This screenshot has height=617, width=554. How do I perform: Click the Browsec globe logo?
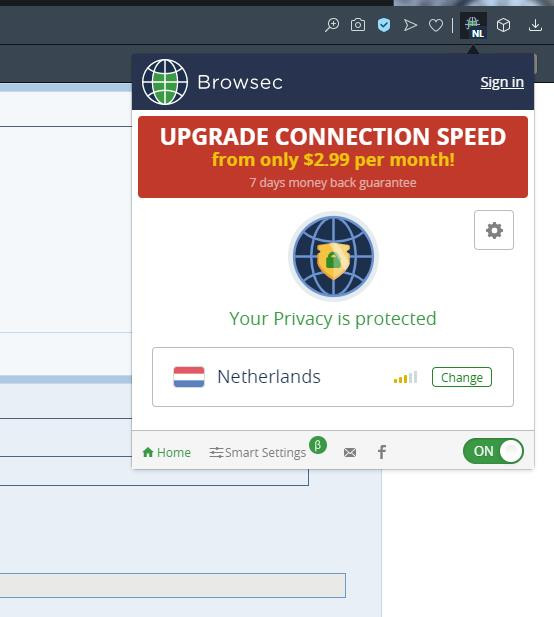[x=165, y=82]
